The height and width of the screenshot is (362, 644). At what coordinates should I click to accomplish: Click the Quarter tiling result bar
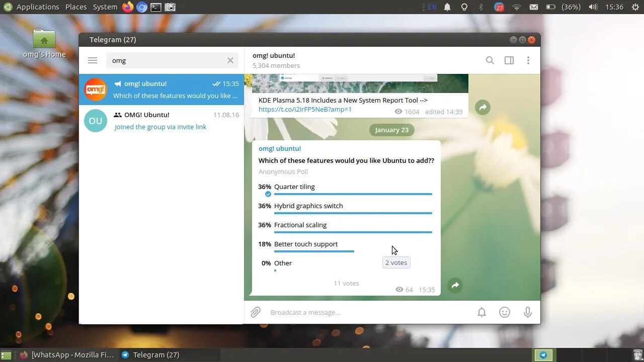click(x=353, y=194)
